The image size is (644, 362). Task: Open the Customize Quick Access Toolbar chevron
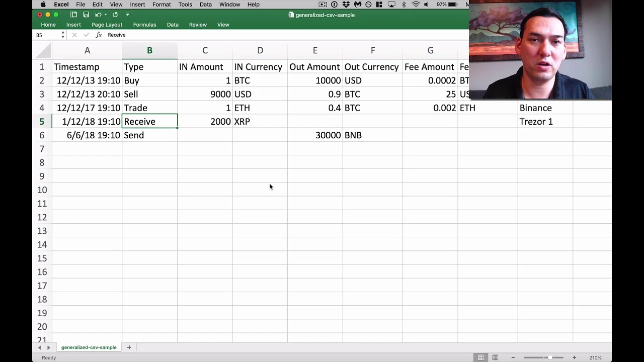(127, 15)
